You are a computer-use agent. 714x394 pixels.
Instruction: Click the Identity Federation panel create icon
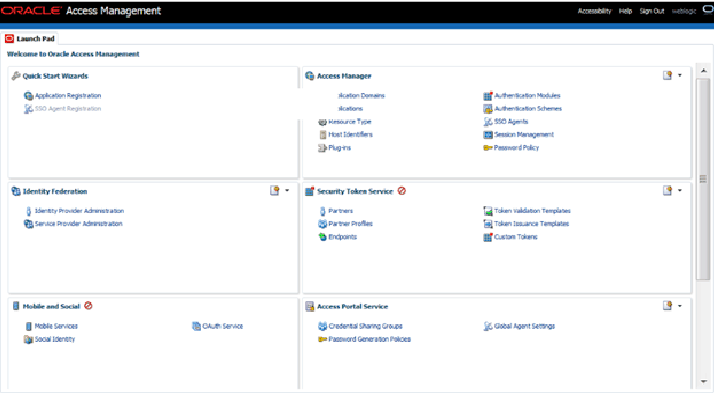point(274,191)
